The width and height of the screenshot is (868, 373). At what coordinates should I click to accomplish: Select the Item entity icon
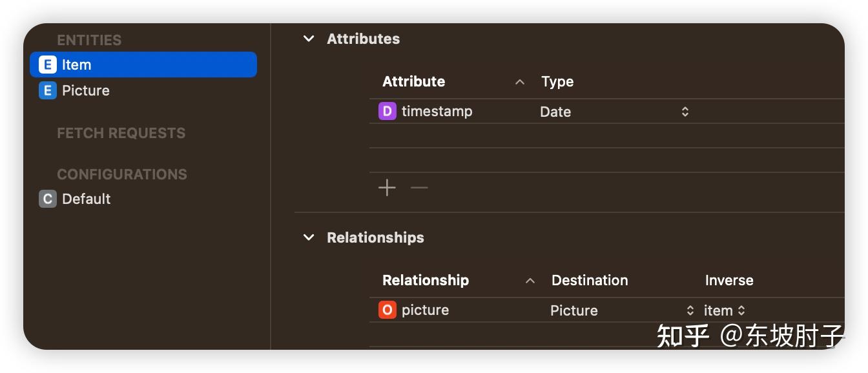click(x=48, y=65)
